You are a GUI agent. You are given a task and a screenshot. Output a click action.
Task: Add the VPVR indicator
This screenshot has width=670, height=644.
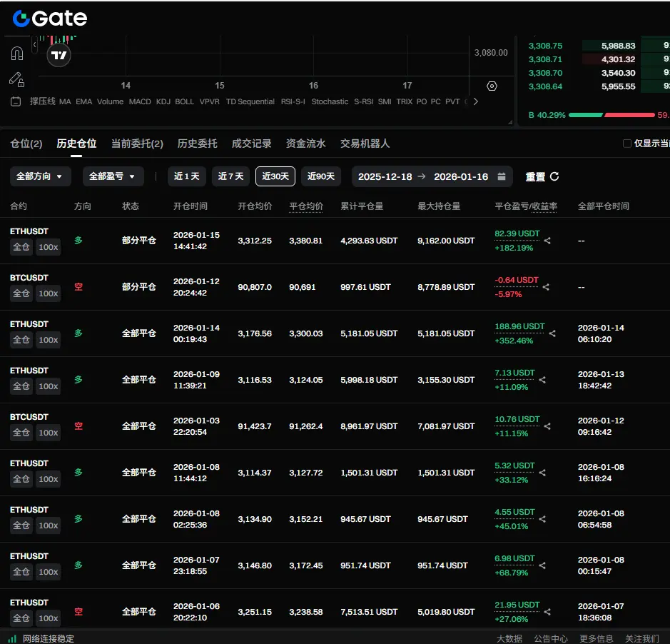(x=209, y=102)
